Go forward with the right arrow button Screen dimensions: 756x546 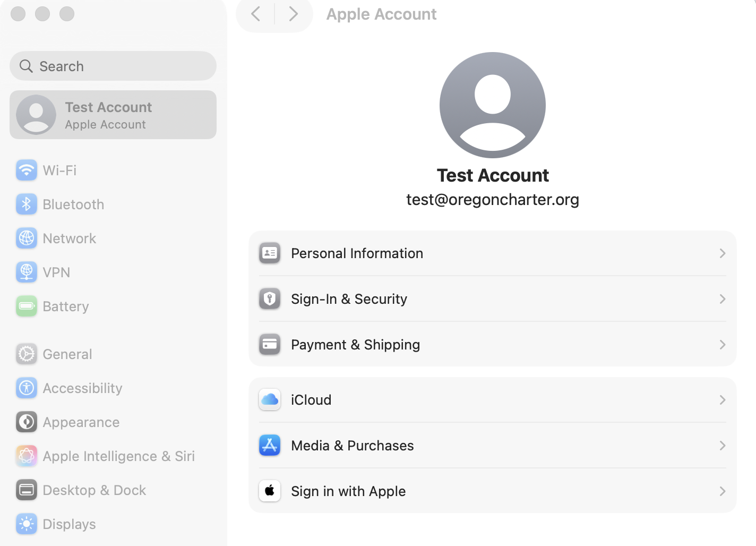coord(294,14)
